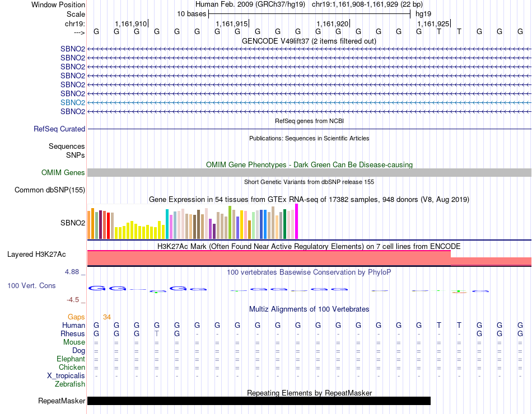Screen dimensions: 532x414
Task: Open 'Multiz Alignments of 100 Vertebrates' title
Action: click(x=309, y=309)
